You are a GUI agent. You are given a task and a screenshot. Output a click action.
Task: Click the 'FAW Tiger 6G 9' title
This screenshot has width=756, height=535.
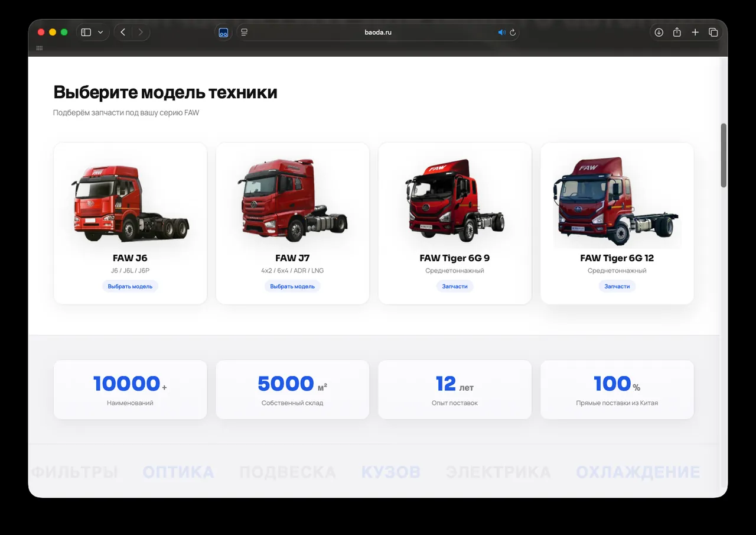[455, 258]
